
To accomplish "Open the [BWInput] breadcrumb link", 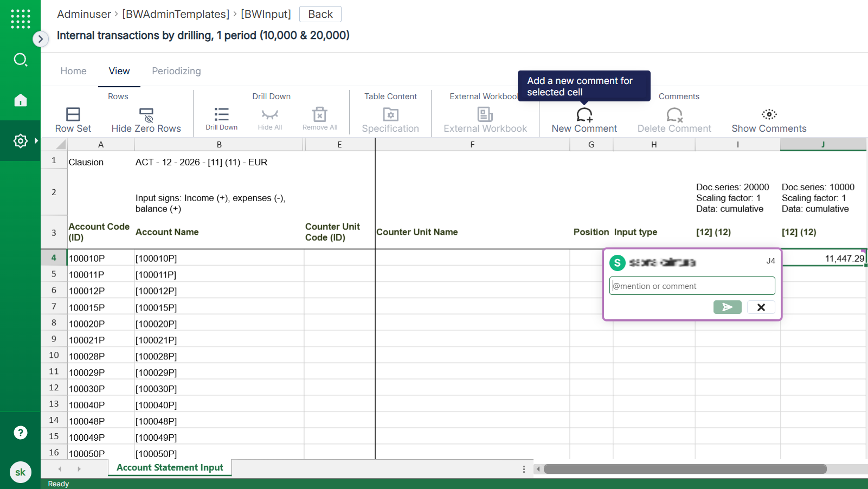I will (x=266, y=14).
